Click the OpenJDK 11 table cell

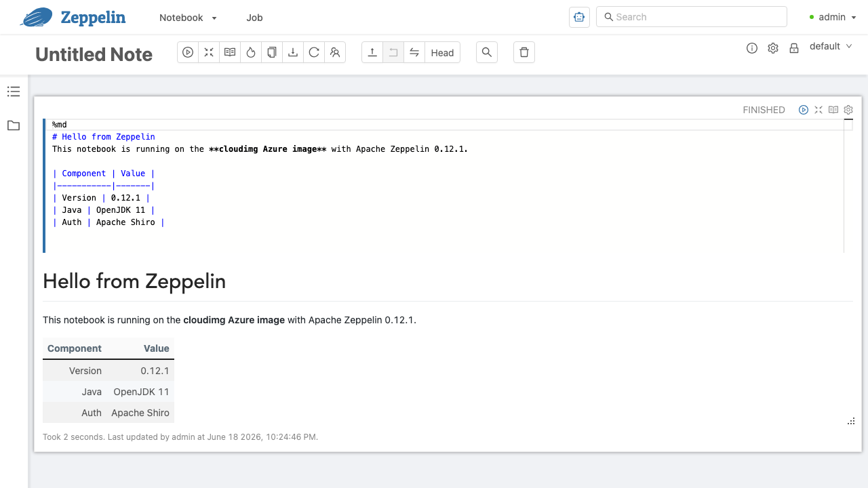[142, 392]
